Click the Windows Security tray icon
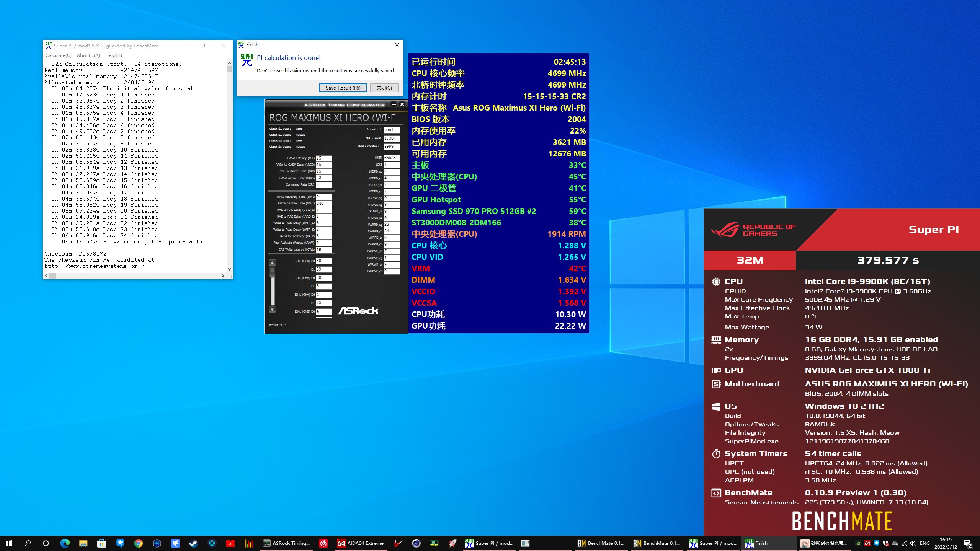 (886, 543)
